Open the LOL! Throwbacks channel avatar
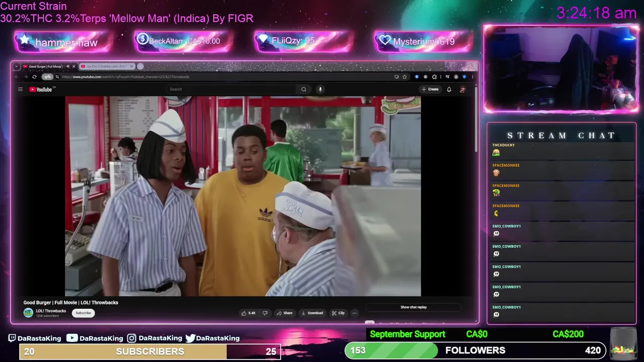 28,313
